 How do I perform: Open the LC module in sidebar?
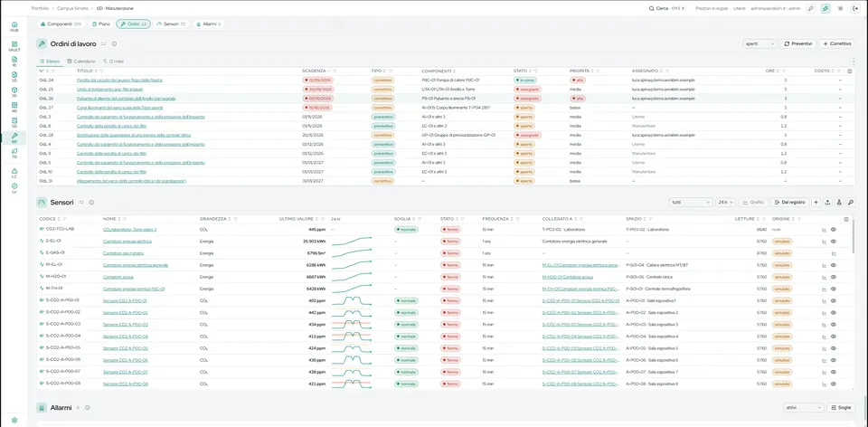14,174
